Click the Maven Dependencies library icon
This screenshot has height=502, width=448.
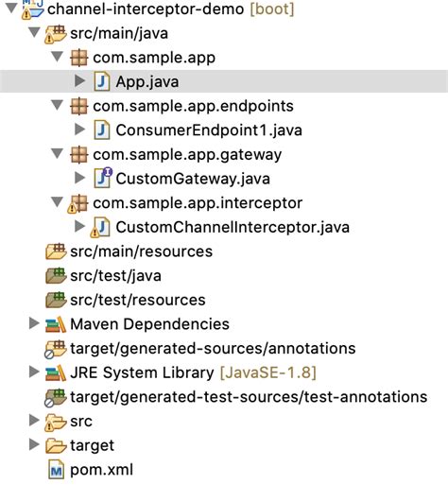[x=56, y=324]
